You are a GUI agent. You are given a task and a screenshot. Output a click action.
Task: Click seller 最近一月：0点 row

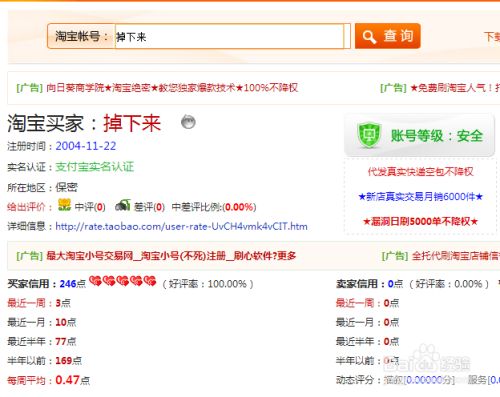[367, 322]
